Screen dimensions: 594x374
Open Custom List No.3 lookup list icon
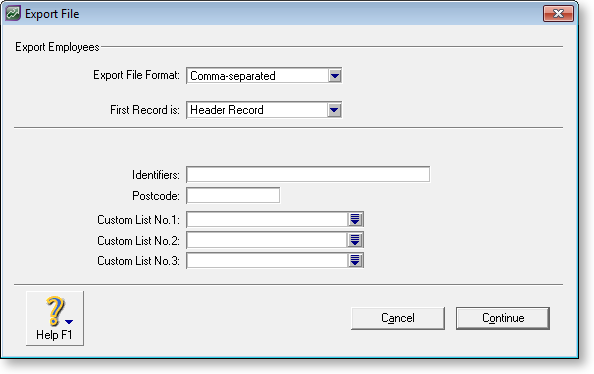tap(355, 261)
